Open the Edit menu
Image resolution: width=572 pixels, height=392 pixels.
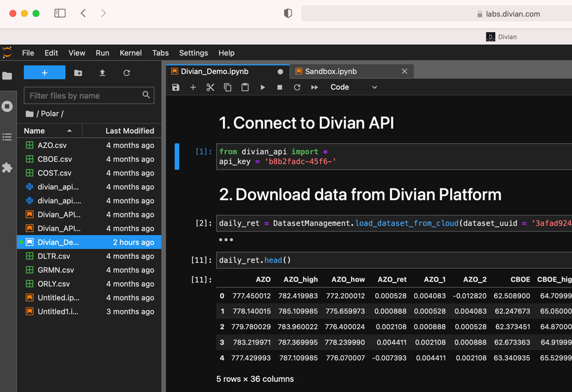coord(51,53)
